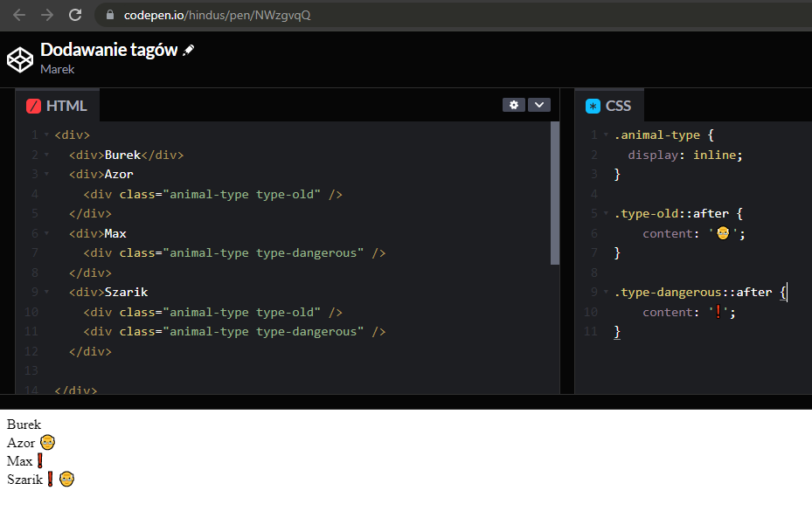Click the pen title "Dodawanie tagów"
This screenshot has width=812, height=511.
click(x=108, y=50)
